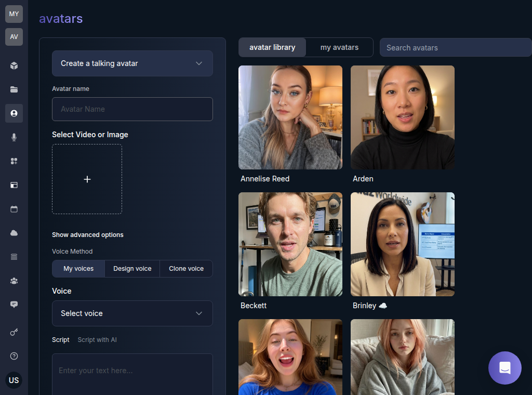532x395 pixels.
Task: Open the Select voice dropdown
Action: [132, 313]
